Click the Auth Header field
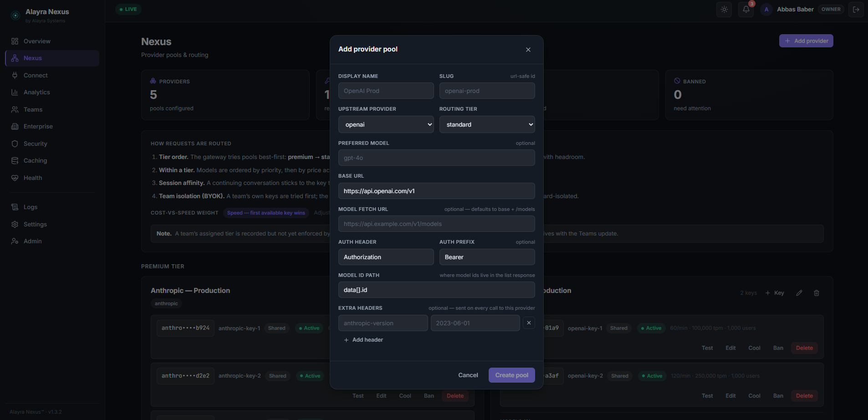868x420 pixels. point(386,257)
